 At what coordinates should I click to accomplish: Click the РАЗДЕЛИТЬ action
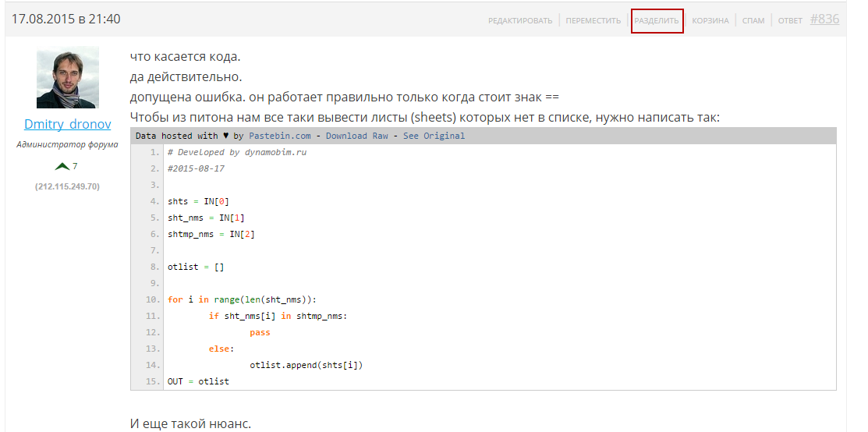pyautogui.click(x=657, y=21)
